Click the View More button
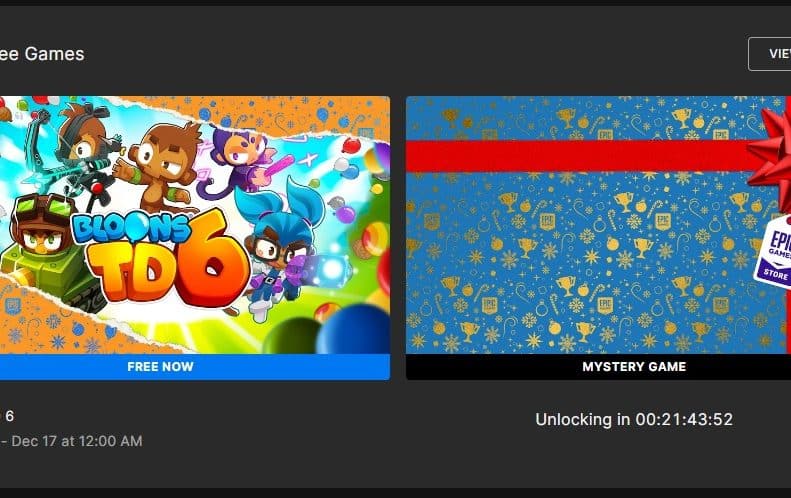This screenshot has height=498, width=791. tap(770, 53)
